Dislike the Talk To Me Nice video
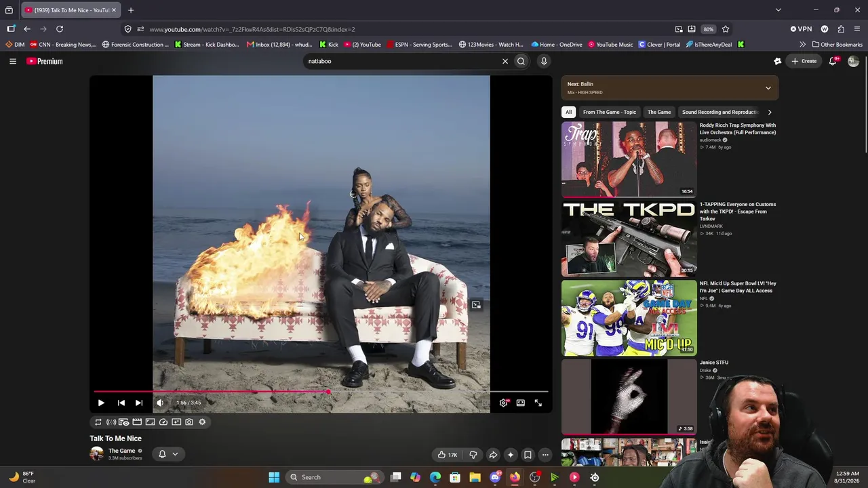Viewport: 868px width, 488px height. (x=473, y=455)
